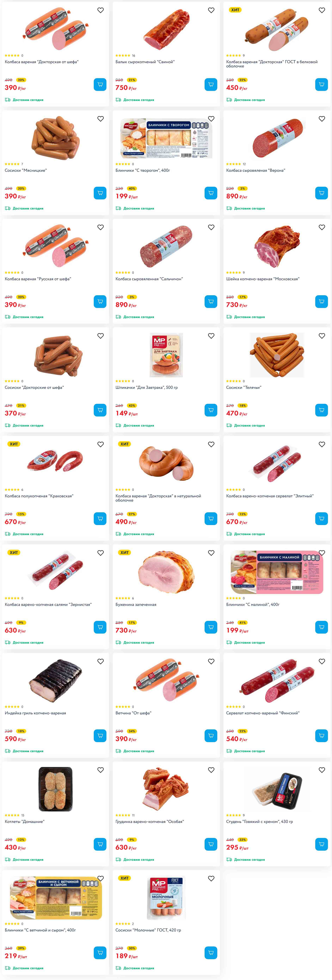Viewport: 332px width, 980px height.
Task: Toggle favorite heart on Шейка копчено-вареная "Московская"
Action: tap(322, 227)
